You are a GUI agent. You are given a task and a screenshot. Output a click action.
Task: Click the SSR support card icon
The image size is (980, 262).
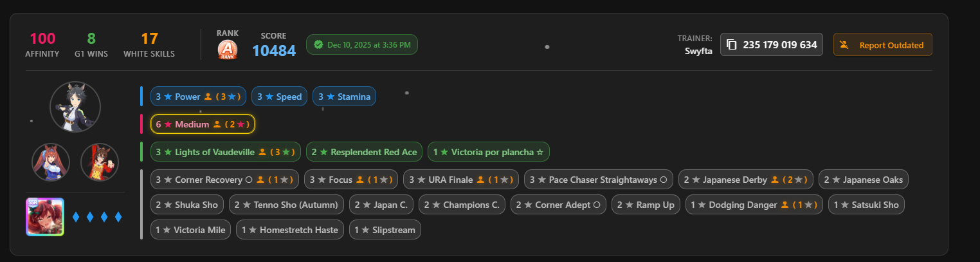(x=45, y=217)
